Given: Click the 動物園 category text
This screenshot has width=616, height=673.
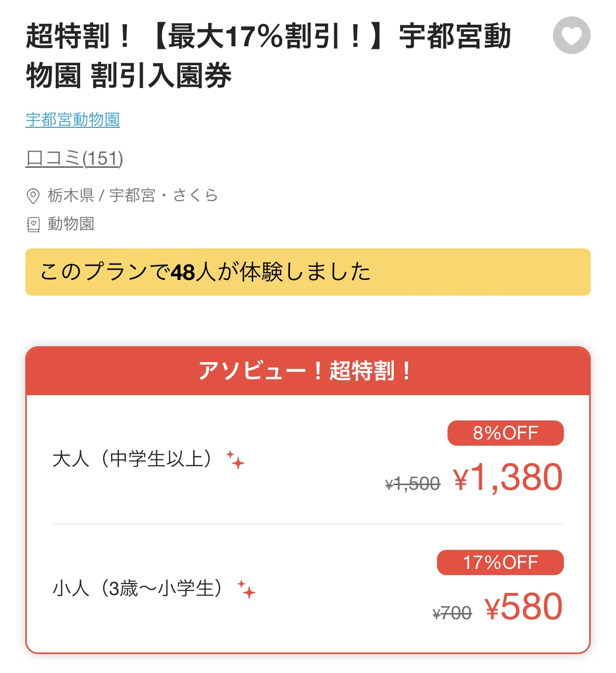Looking at the screenshot, I should click(71, 224).
